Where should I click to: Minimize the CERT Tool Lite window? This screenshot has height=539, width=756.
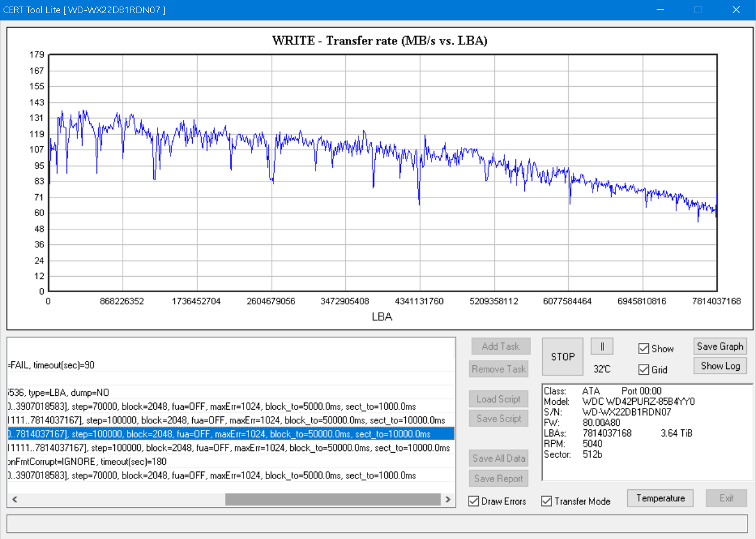[661, 10]
